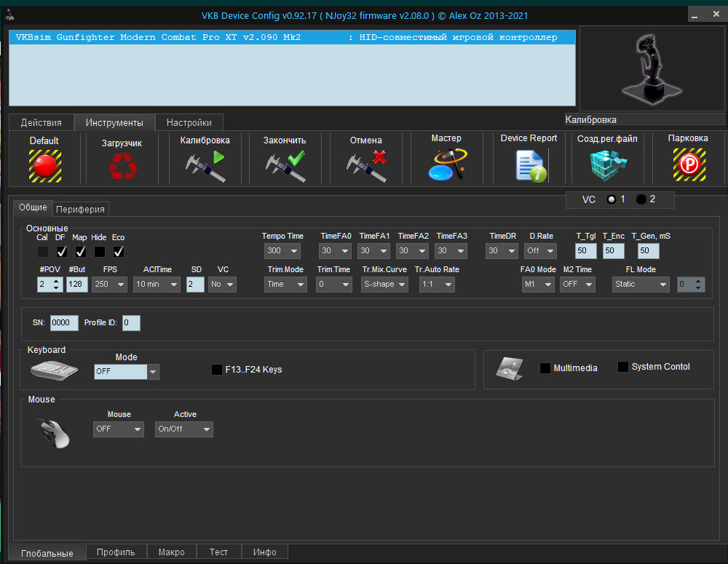Uncheck the DF checkbox

62,252
